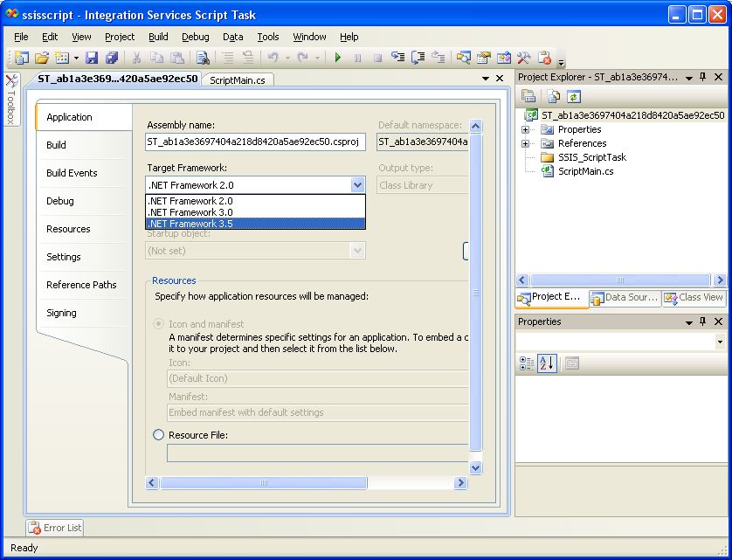Screen dimensions: 732x560
Task: Open the Build Events settings page
Action: click(72, 173)
